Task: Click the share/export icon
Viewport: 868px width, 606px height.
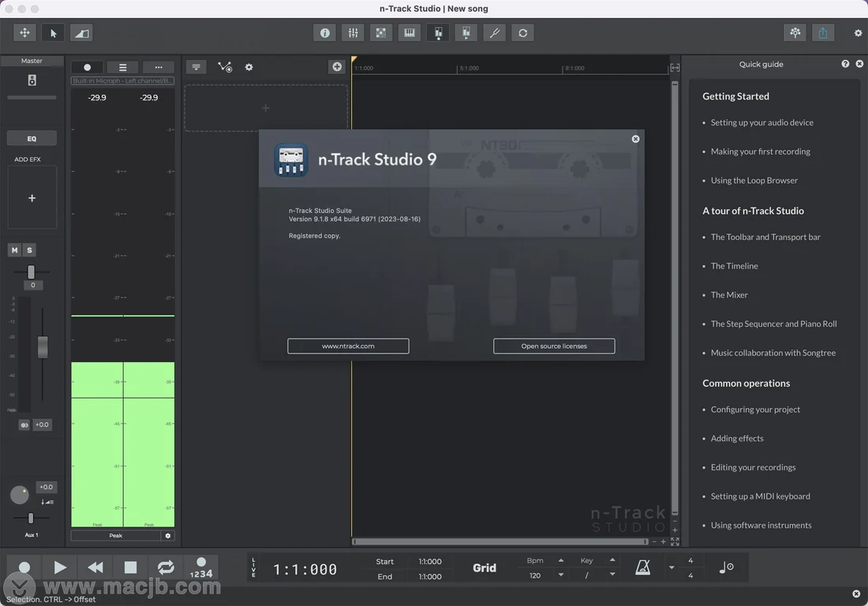Action: 823,32
